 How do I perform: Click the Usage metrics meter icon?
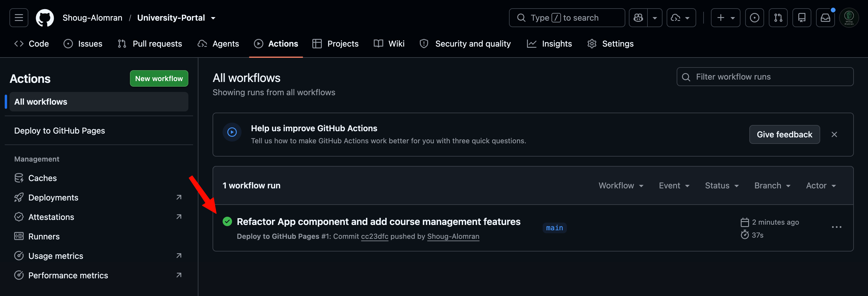[19, 256]
